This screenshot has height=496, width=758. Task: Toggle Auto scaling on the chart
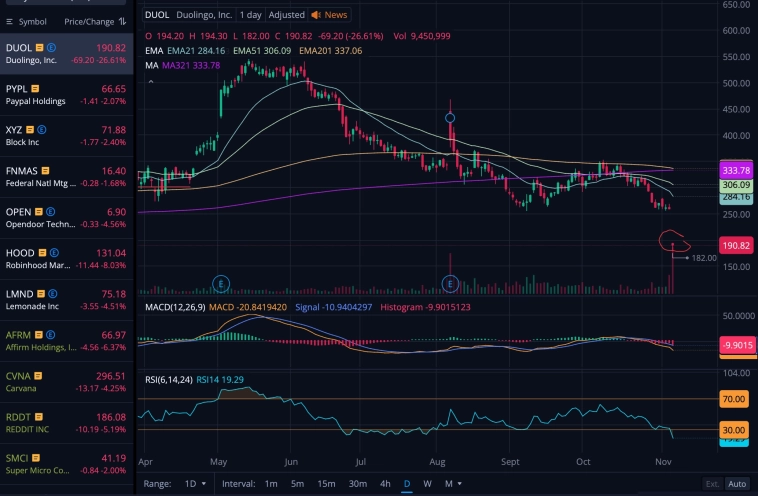pos(737,483)
